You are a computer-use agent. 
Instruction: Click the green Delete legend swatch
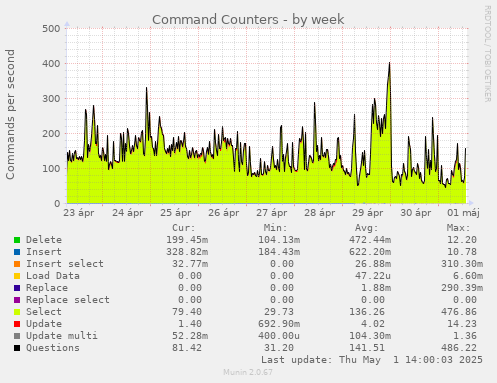(17, 240)
